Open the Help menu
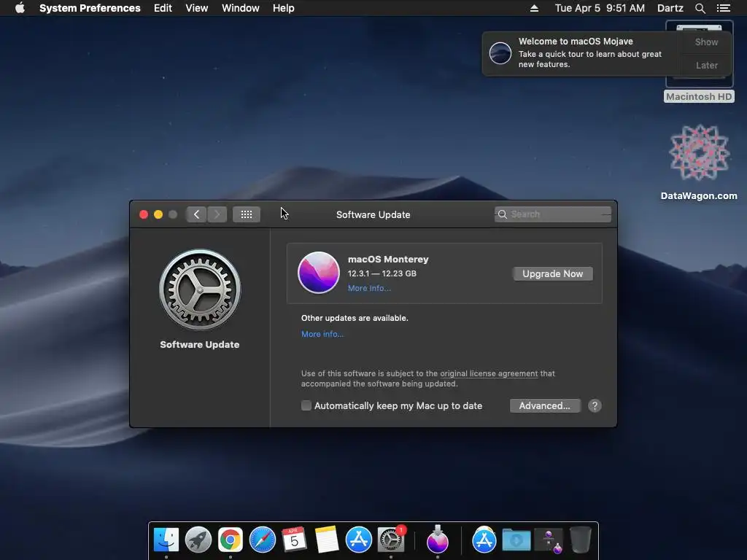747x560 pixels. (x=284, y=8)
